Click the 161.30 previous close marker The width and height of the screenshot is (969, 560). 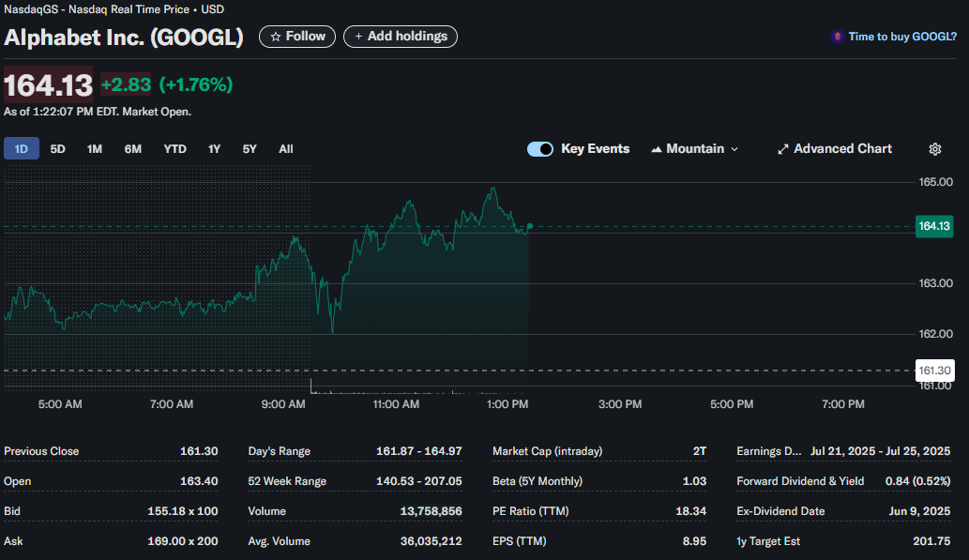(x=934, y=371)
